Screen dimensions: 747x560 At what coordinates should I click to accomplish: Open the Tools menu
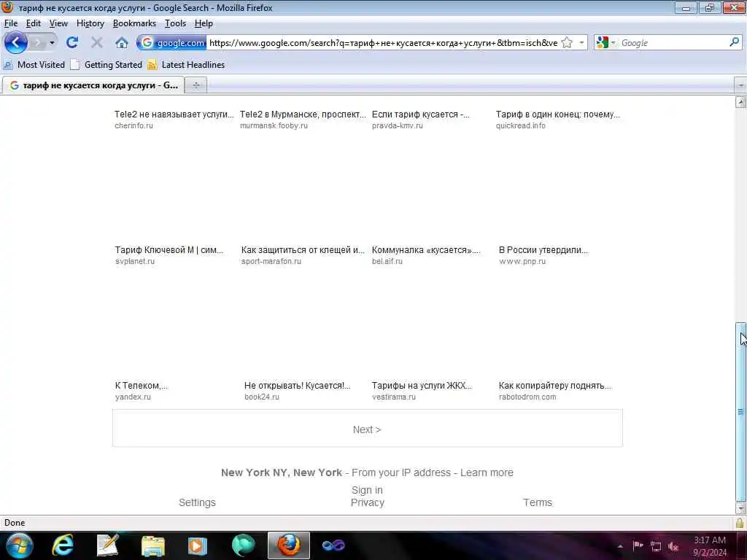click(x=175, y=23)
